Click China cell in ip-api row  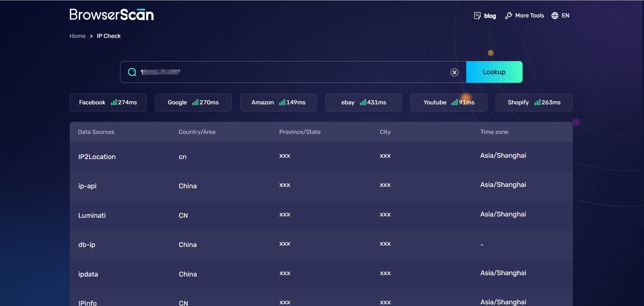coord(187,186)
